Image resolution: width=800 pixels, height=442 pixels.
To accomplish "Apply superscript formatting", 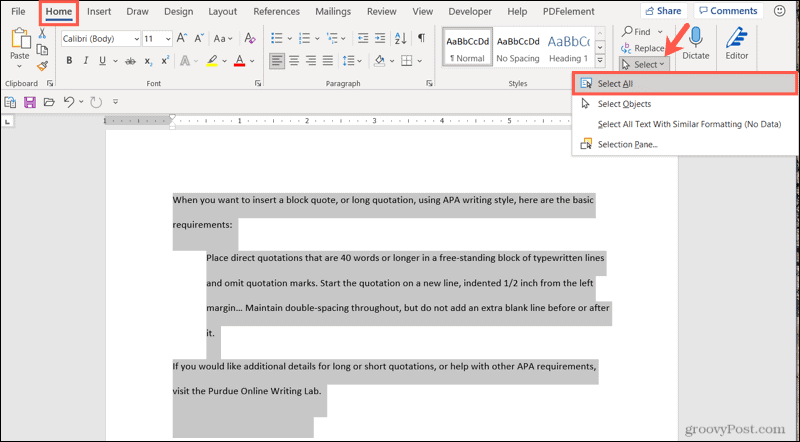I will coord(165,61).
